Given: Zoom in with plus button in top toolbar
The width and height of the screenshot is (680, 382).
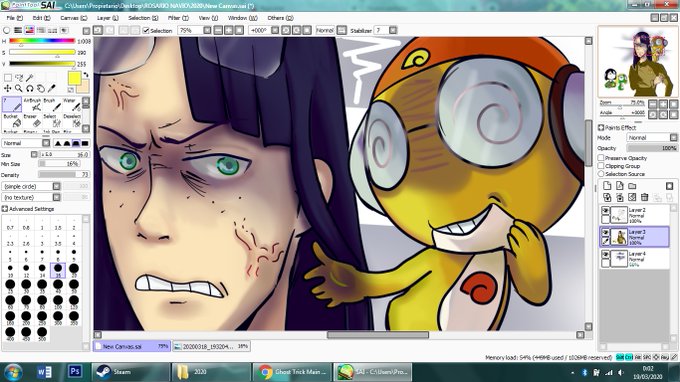Looking at the screenshot, I should (229, 30).
